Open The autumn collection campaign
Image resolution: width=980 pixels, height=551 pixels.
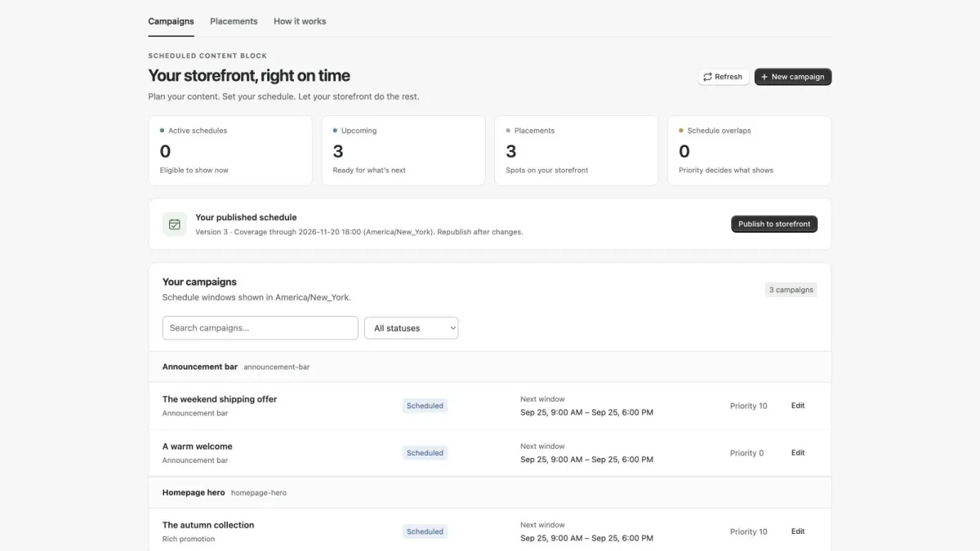(208, 525)
